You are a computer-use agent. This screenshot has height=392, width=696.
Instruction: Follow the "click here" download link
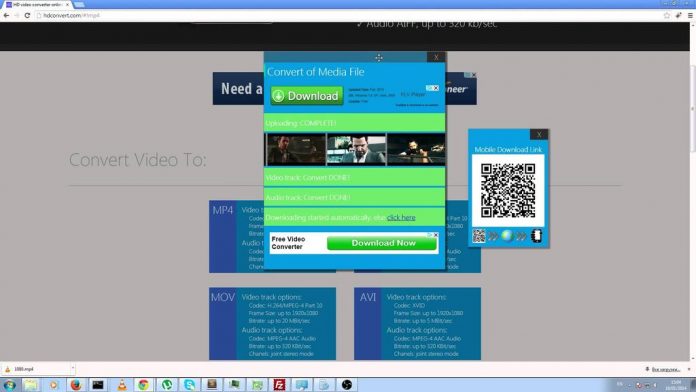pos(401,218)
